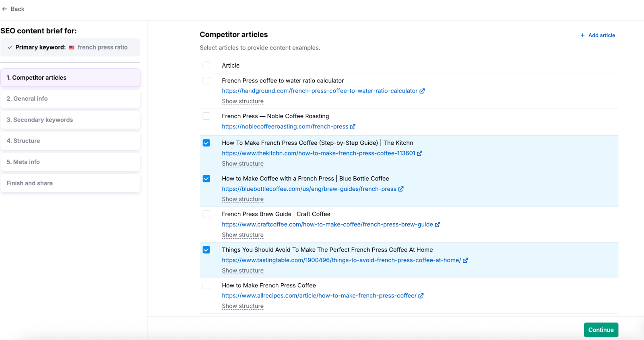This screenshot has width=644, height=340.
Task: Click external link icon beside allrecipes URL
Action: (421, 296)
